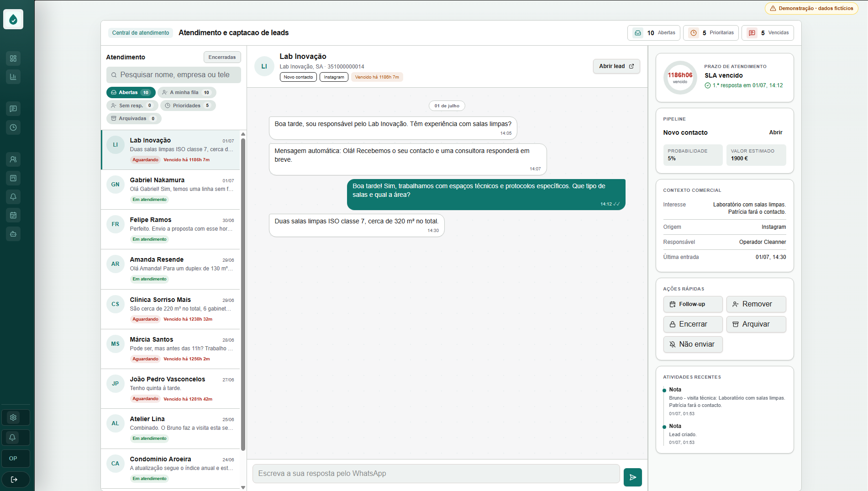Toggle the Abertas filter chip
Screen dimensions: 868x491
coord(131,92)
